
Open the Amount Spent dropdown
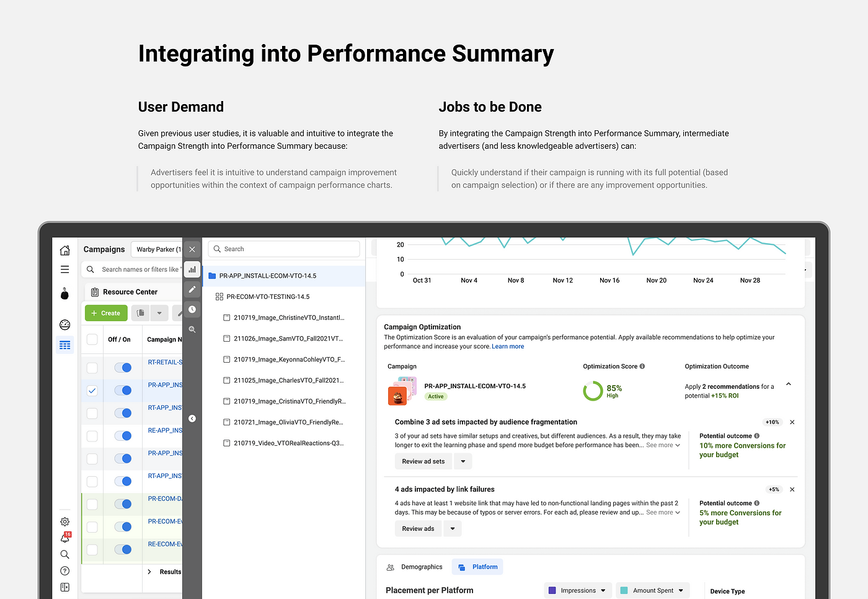(652, 590)
